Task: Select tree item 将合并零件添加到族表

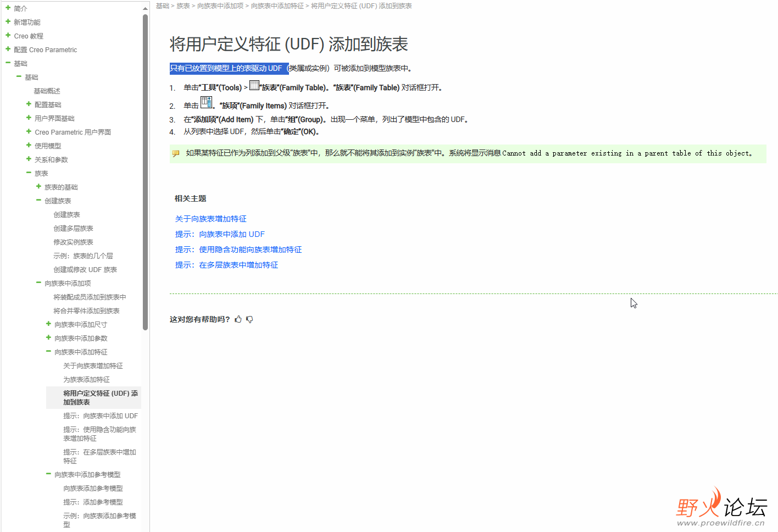Action: tap(86, 311)
